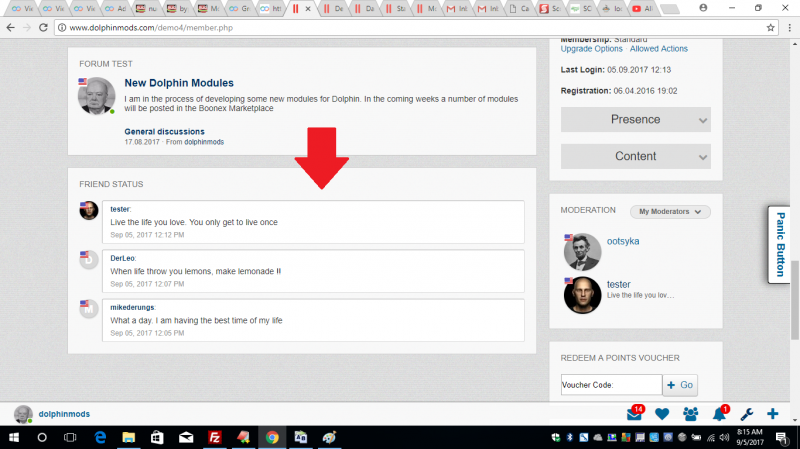Screen dimensions: 800x449
Task: Launch FileZilla from the taskbar
Action: (x=215, y=437)
